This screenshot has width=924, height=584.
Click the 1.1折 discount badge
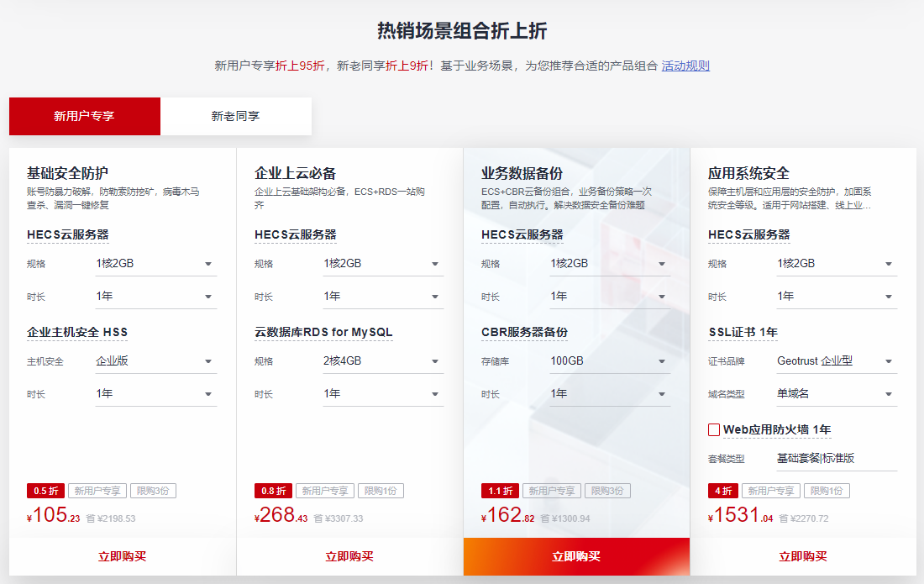(x=500, y=492)
